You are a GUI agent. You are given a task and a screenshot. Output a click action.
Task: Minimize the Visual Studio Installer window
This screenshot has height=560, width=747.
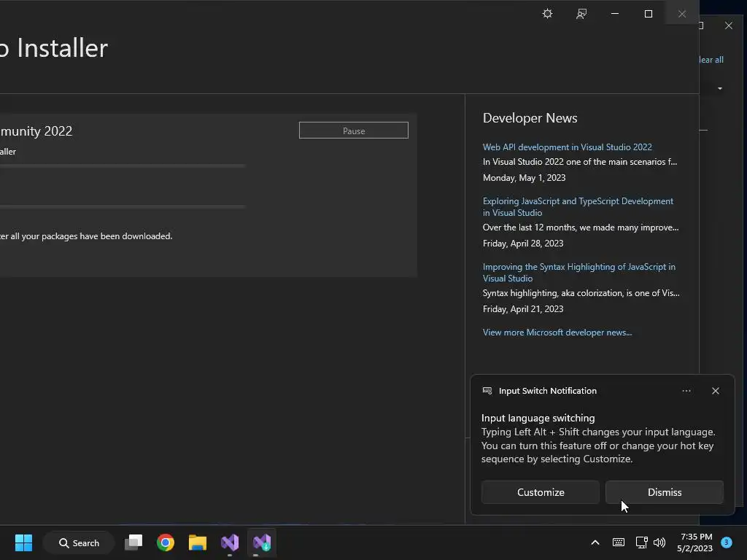coord(615,14)
